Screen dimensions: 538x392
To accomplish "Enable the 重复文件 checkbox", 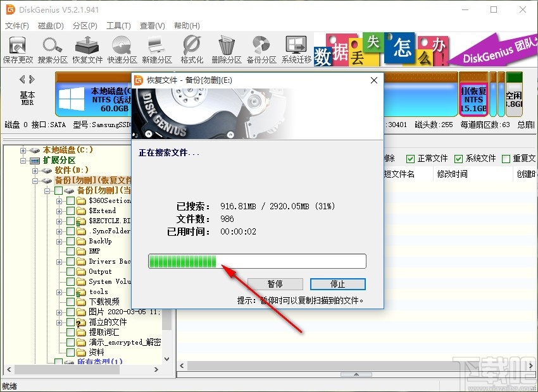I will [506, 159].
